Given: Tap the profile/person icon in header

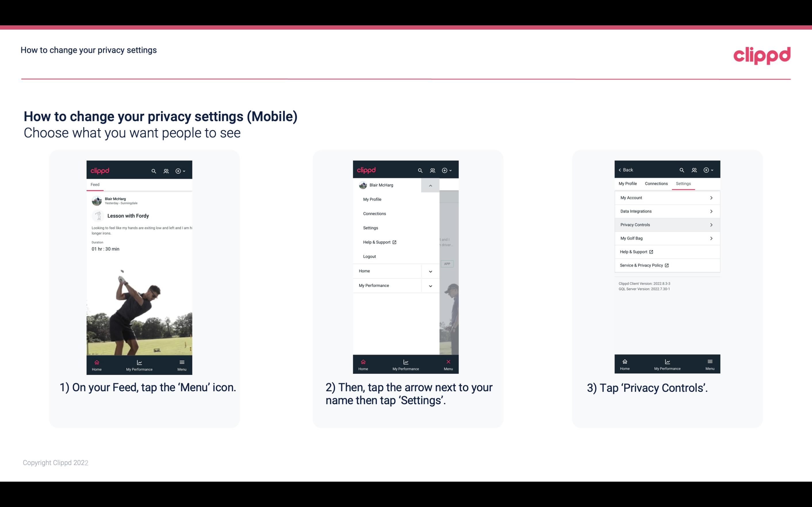Looking at the screenshot, I should tap(166, 170).
